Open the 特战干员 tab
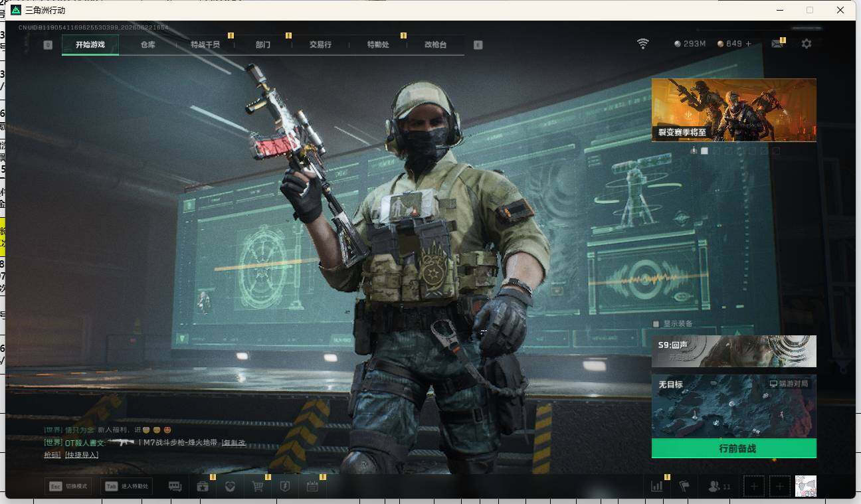 [205, 44]
